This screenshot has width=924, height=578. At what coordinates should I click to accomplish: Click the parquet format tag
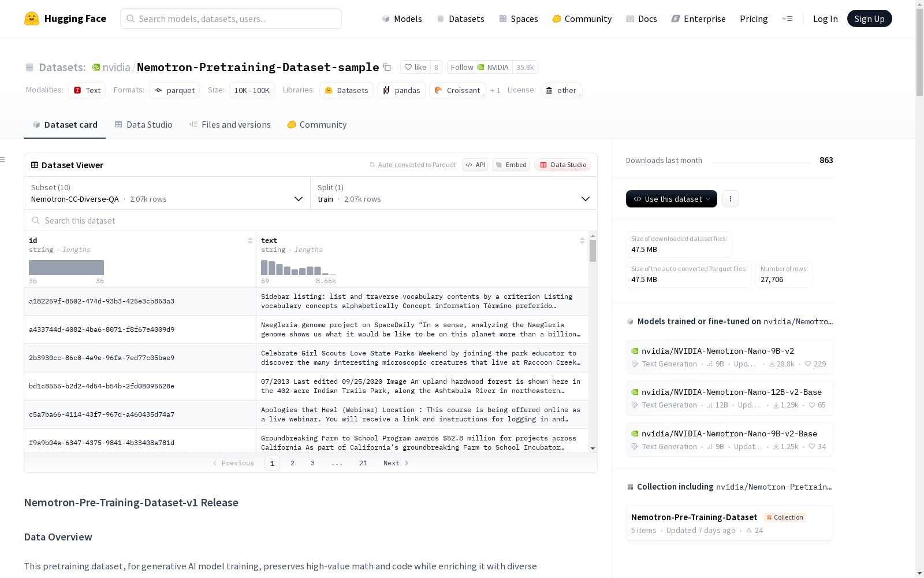174,90
